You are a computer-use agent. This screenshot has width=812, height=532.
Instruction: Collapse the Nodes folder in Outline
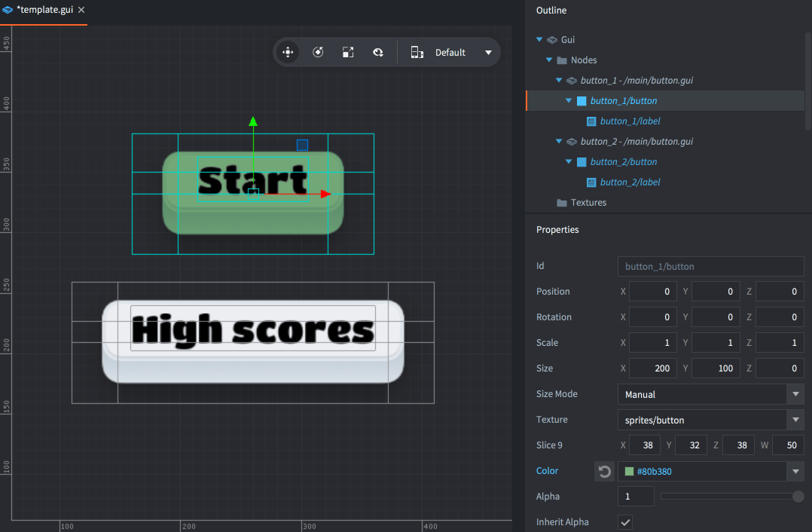(x=549, y=60)
